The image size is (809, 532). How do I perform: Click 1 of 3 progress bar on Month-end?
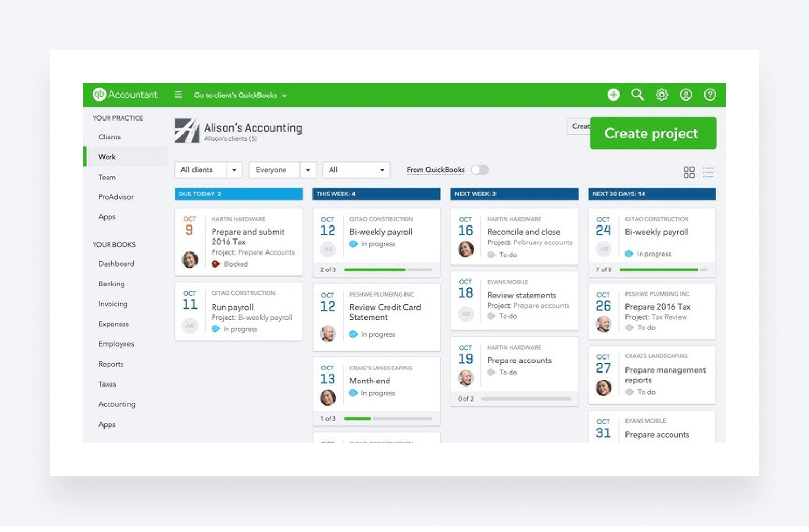(387, 418)
